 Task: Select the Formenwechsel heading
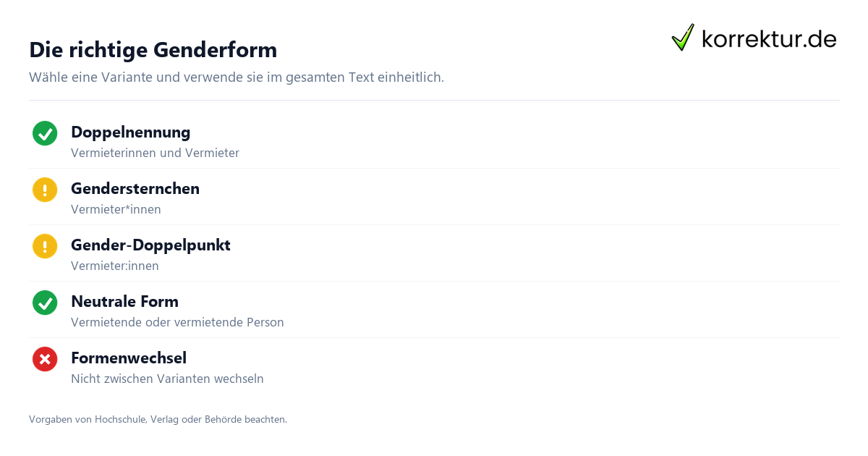pos(129,358)
